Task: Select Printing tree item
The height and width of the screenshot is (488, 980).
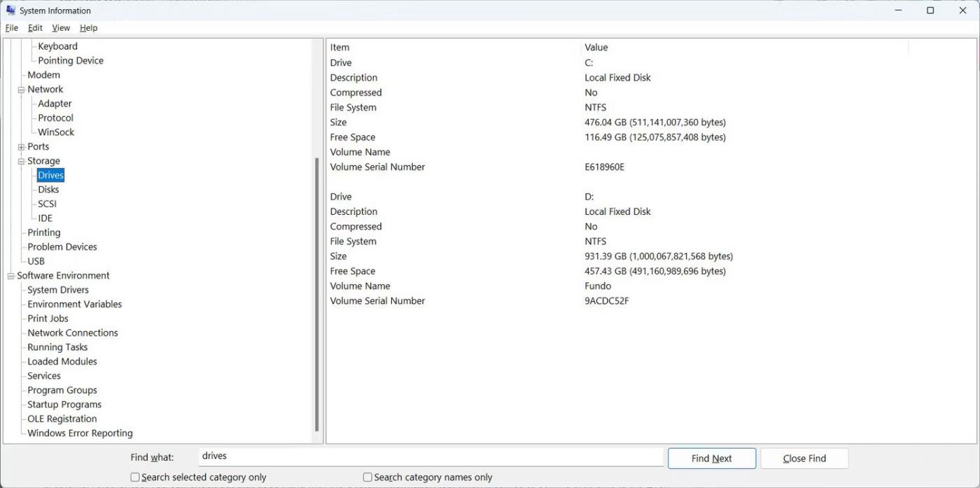Action: (x=44, y=232)
